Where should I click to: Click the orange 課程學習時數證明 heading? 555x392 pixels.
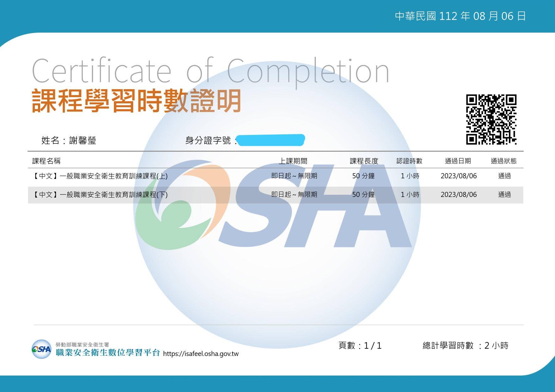(137, 101)
